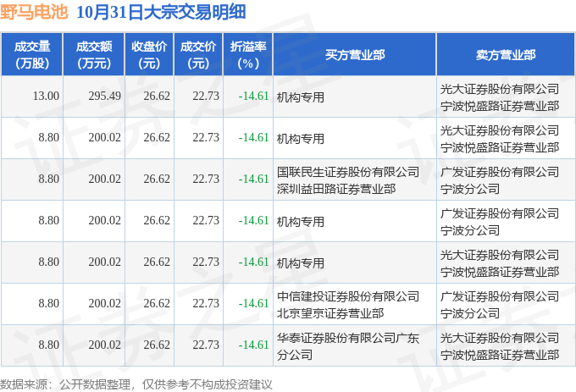Click '机构专用' paired with seller 广发证券宁波分公司
The width and height of the screenshot is (576, 392).
pos(301,222)
